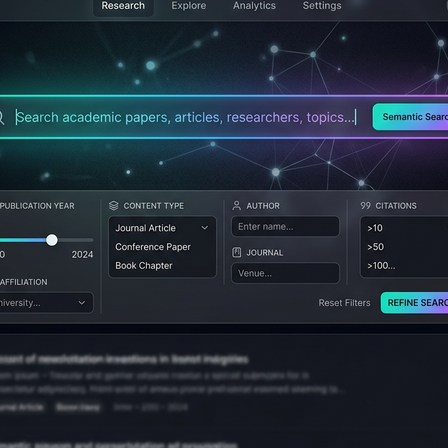Focus the academic papers search field
Image resolution: width=448 pixels, height=448 pixels.
click(x=186, y=117)
